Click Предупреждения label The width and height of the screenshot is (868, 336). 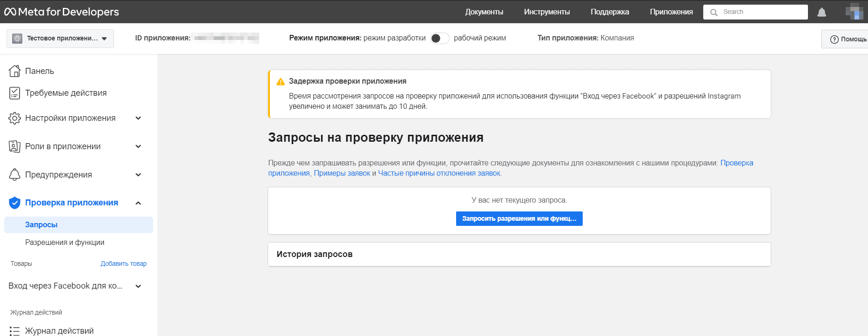pyautogui.click(x=59, y=175)
